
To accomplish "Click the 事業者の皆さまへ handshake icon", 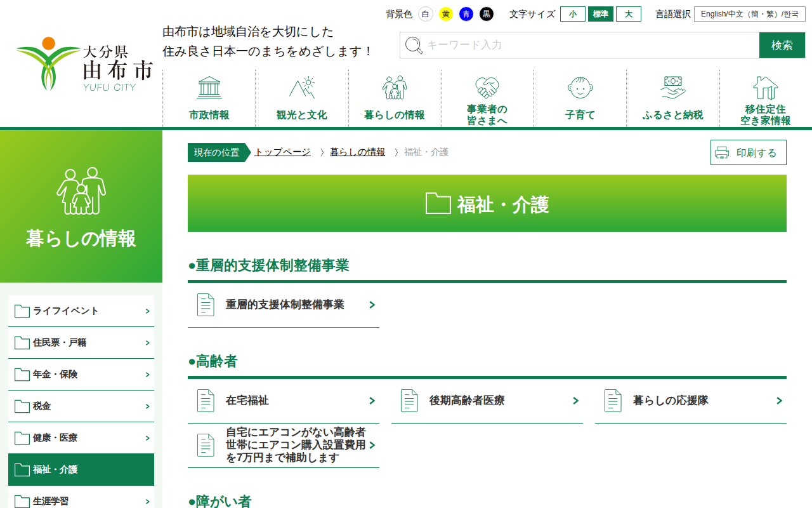I will [487, 87].
